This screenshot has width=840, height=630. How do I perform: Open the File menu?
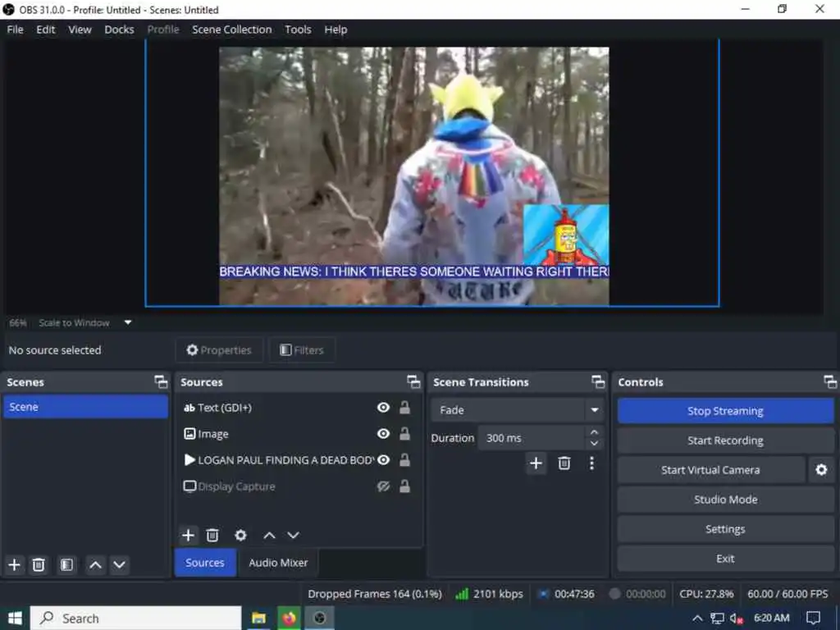click(x=15, y=30)
